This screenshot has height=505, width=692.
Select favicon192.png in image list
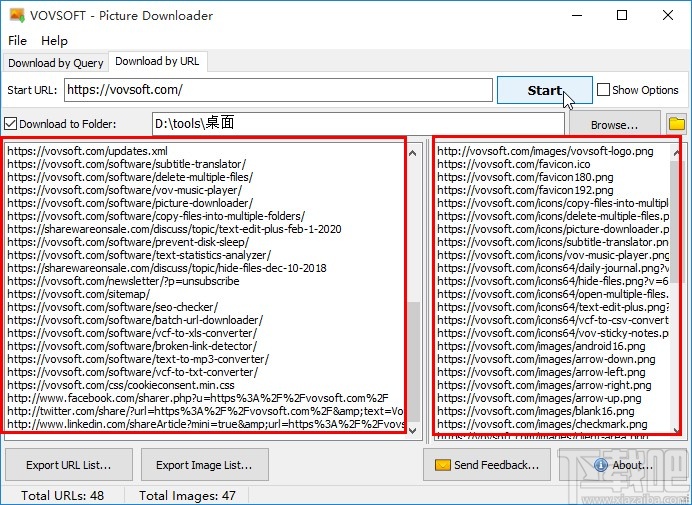(525, 190)
